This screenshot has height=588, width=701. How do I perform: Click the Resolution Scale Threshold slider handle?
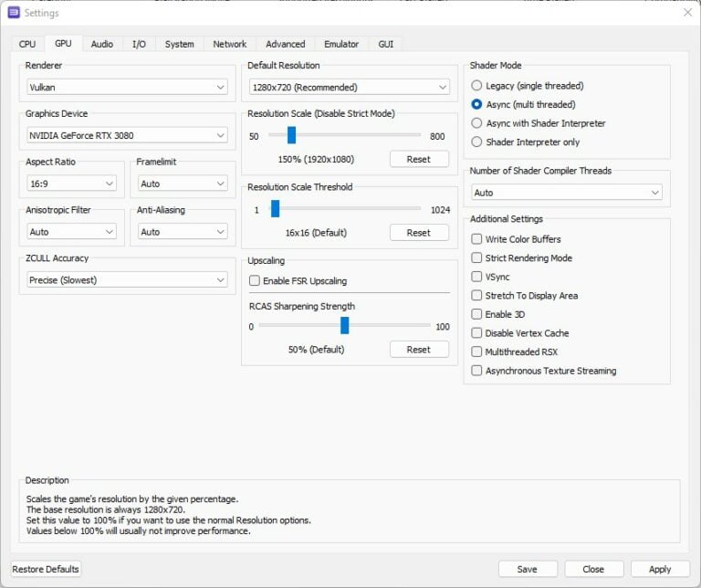(x=275, y=209)
